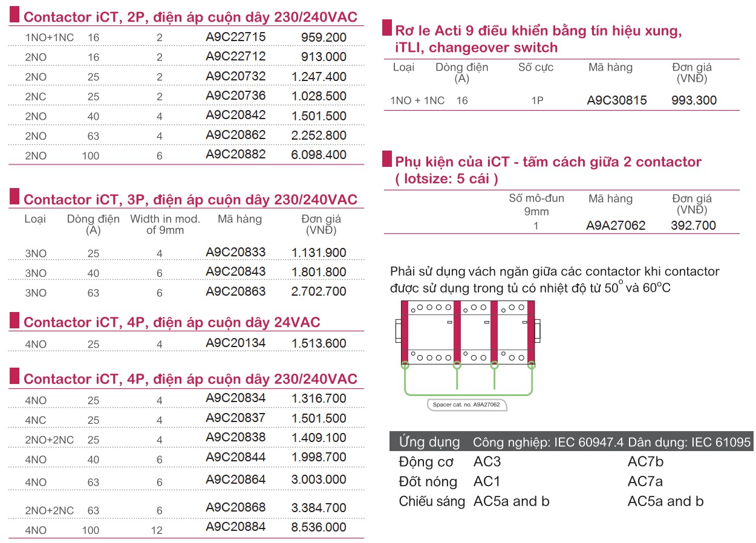Click price 1.801.800
The height and width of the screenshot is (543, 756).
319,272
